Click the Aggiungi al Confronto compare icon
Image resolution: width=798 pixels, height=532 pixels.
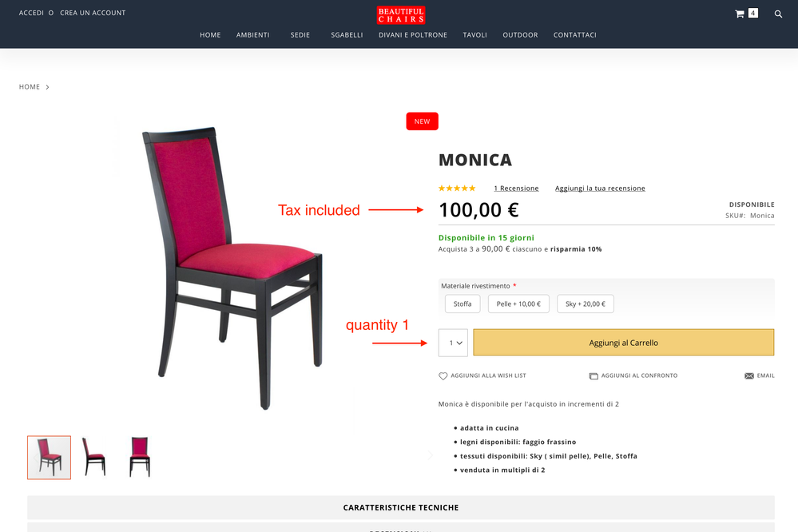(x=594, y=375)
